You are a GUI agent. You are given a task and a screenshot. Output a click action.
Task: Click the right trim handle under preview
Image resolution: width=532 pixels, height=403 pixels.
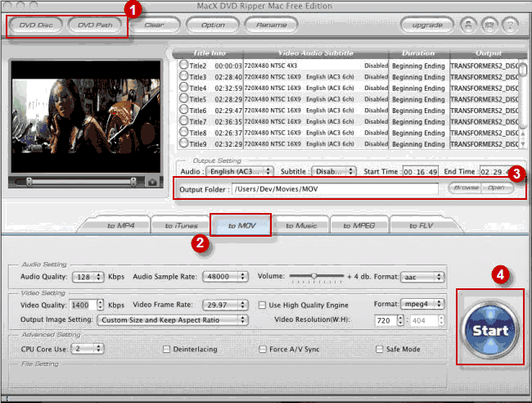point(133,182)
